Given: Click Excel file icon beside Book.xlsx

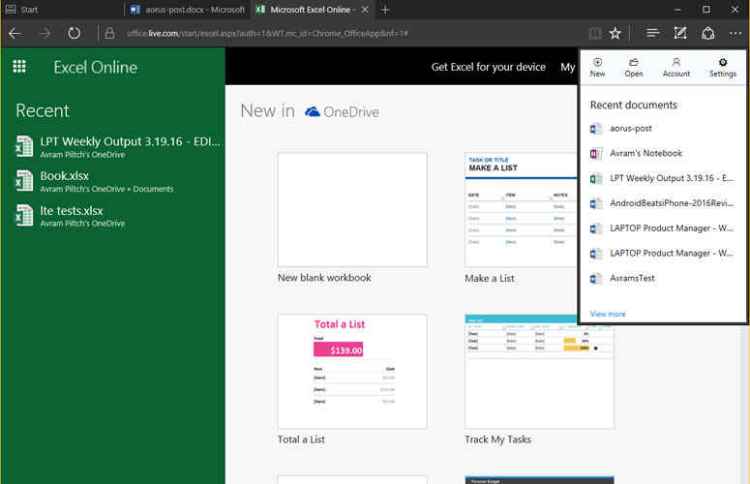Looking at the screenshot, I should tap(24, 181).
